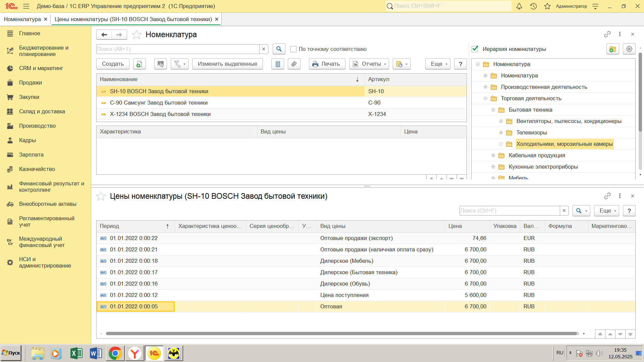Open the CRM и маркетинг section

tap(41, 68)
